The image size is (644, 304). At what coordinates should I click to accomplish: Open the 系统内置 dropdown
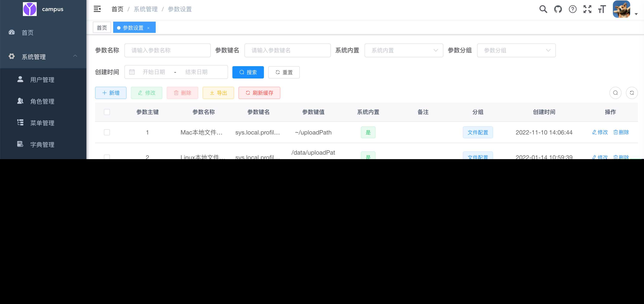click(x=404, y=50)
